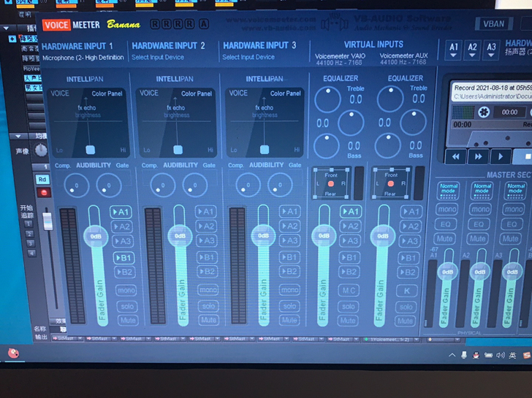The width and height of the screenshot is (532, 398).
Task: Toggle A2 routing on Hardware Input 1
Action: point(123,226)
